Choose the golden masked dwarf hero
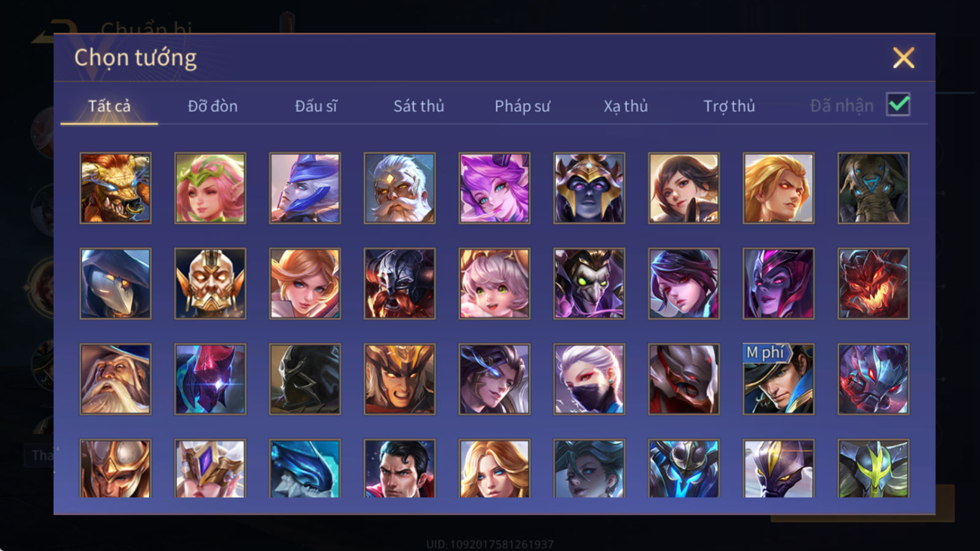Screen dimensions: 980x551 pos(210,283)
